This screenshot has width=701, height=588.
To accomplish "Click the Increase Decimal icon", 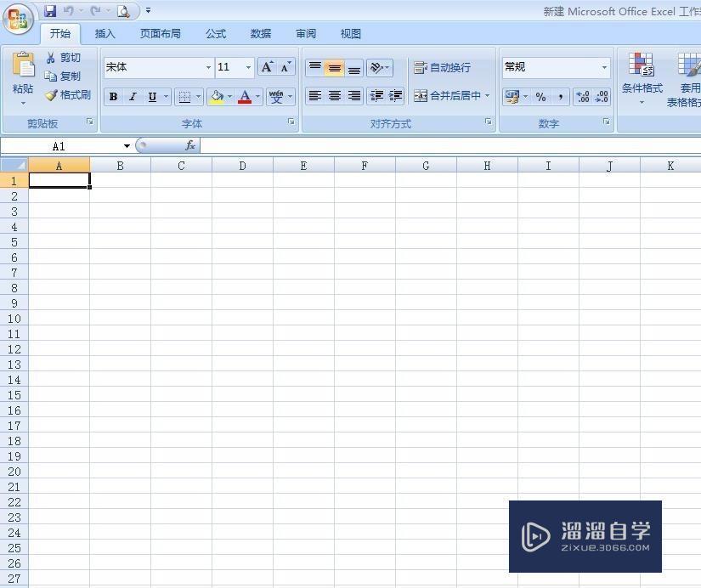I will tap(583, 96).
